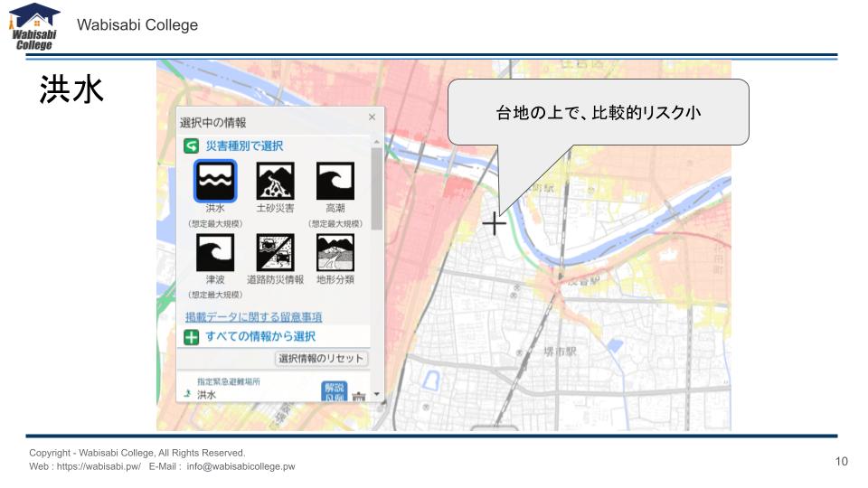Click panel scrollbar down arrow
Image resolution: width=868 pixels, height=488 pixels.
(376, 395)
